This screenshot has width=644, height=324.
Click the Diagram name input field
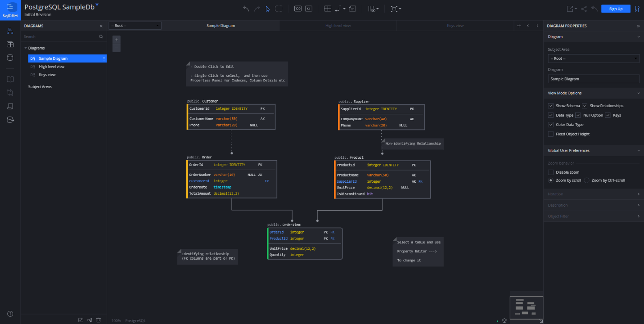tap(594, 79)
